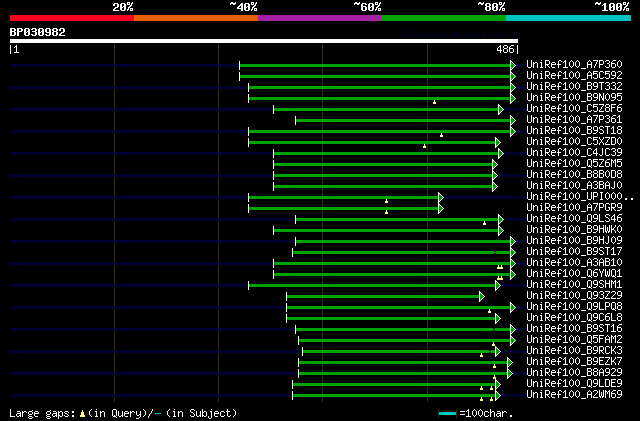Click the red 20% identity legend segment
Viewport: 640px width, 421px height.
coord(72,18)
